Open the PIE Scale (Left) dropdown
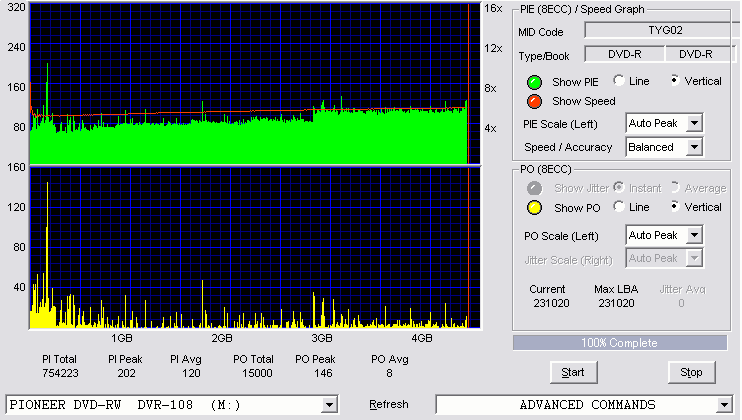 694,123
